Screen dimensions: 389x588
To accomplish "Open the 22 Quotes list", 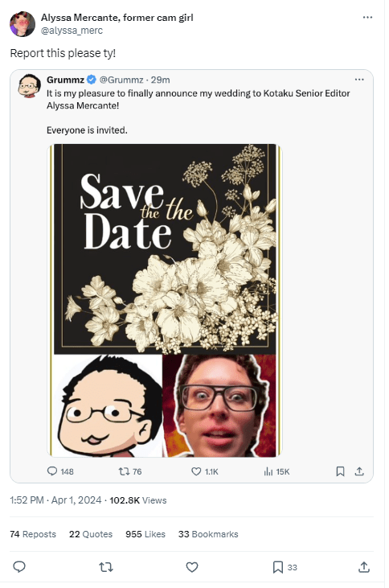I will 91,534.
